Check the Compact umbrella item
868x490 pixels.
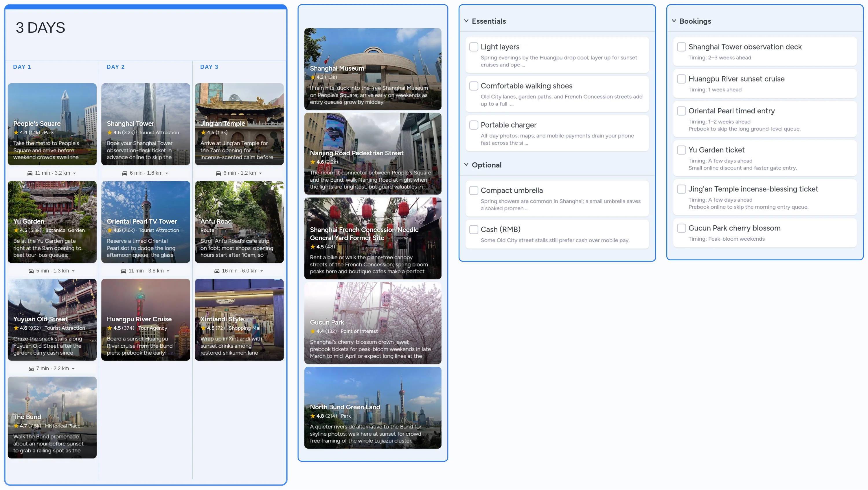(474, 190)
